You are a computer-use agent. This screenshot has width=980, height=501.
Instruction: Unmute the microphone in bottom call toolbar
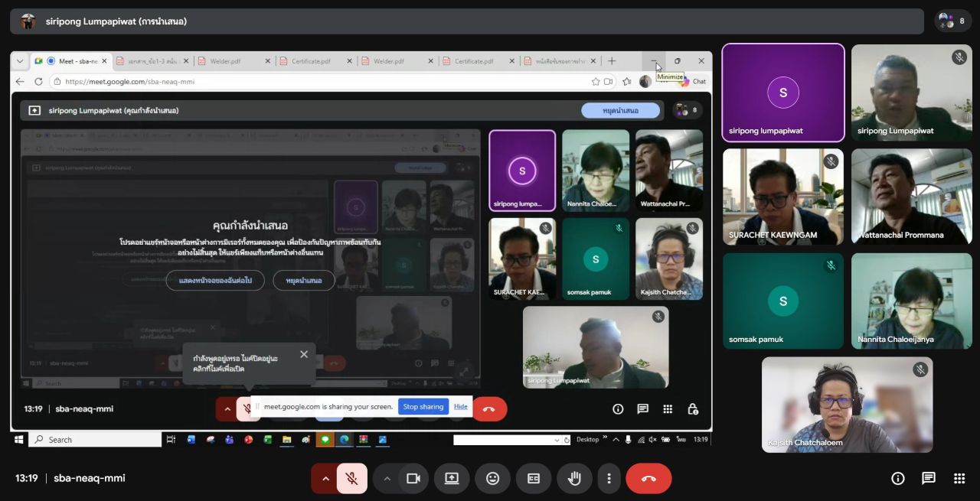point(351,479)
